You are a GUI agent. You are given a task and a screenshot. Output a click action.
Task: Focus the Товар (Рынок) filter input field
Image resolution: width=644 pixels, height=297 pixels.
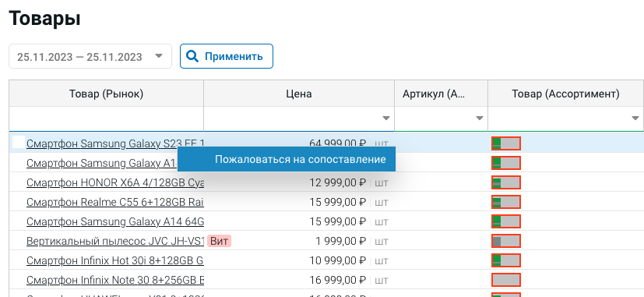(106, 118)
